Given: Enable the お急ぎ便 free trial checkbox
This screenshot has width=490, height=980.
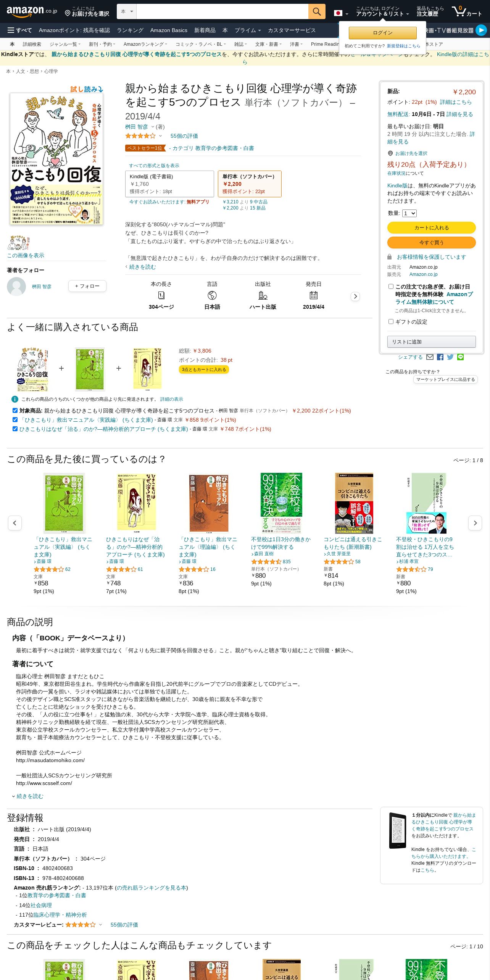Looking at the screenshot, I should click(391, 286).
